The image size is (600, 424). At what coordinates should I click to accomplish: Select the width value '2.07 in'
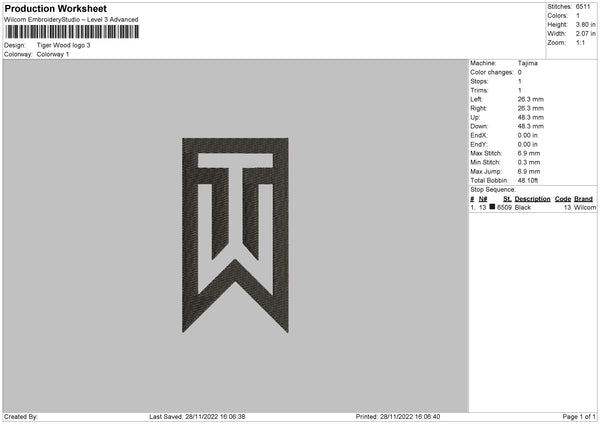(585, 34)
